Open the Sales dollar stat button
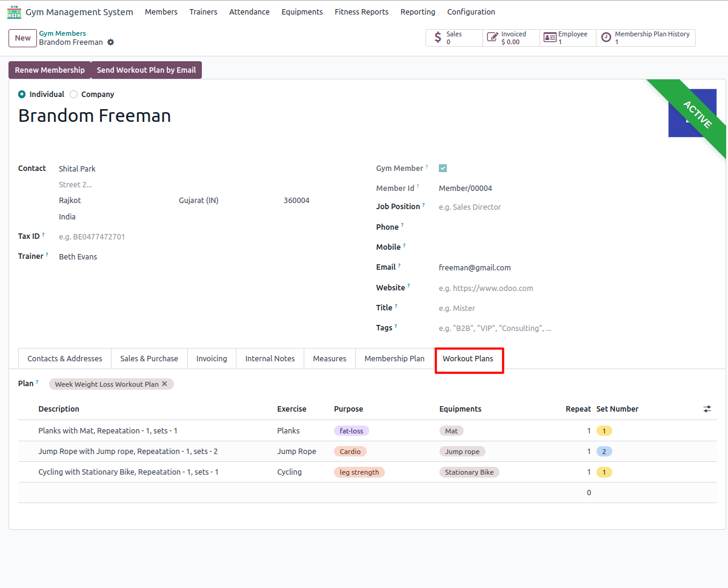Image resolution: width=728 pixels, height=588 pixels. point(455,38)
